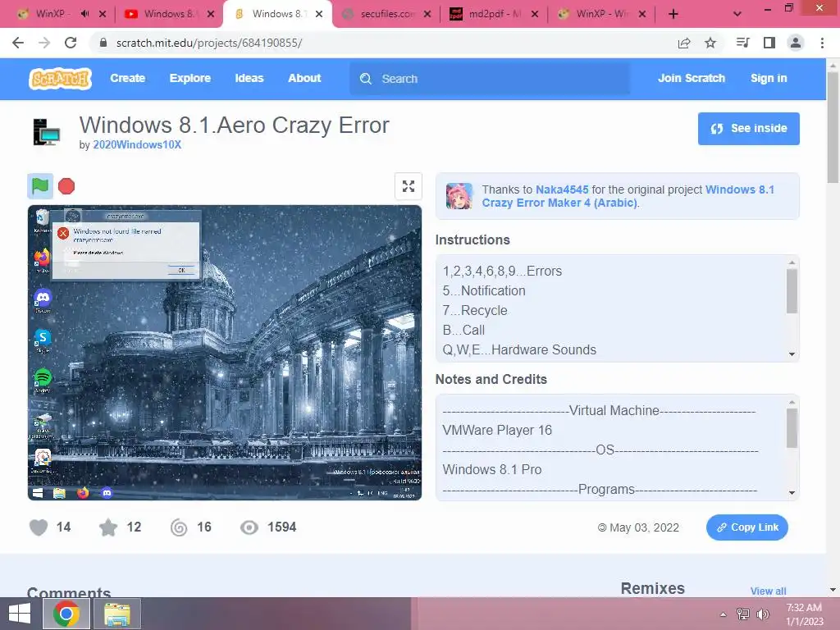
Task: Click See inside button
Action: coord(748,129)
